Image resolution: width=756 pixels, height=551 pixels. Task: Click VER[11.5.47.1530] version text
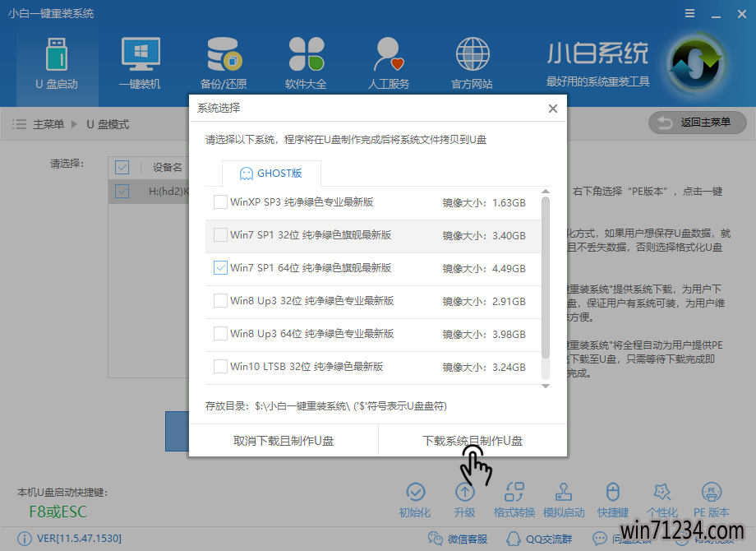[79, 539]
